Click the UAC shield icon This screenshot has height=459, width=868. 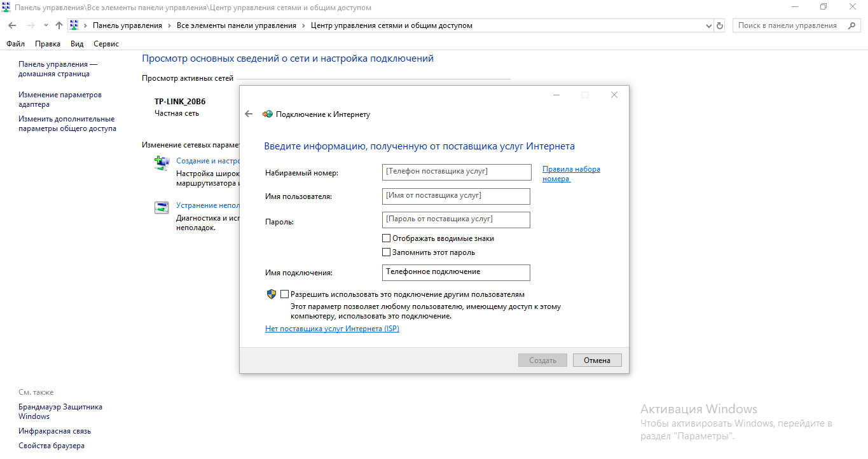tap(272, 294)
